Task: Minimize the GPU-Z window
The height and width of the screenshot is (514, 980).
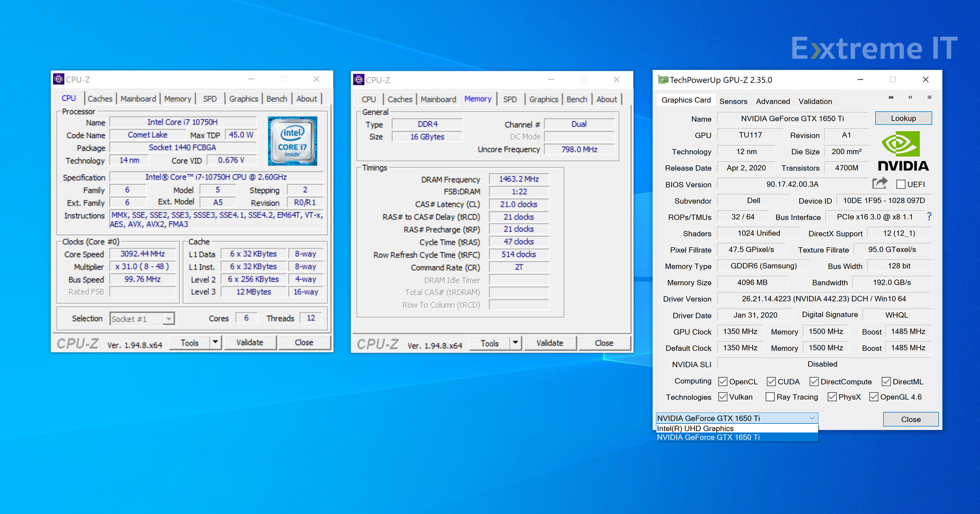Action: [x=860, y=80]
